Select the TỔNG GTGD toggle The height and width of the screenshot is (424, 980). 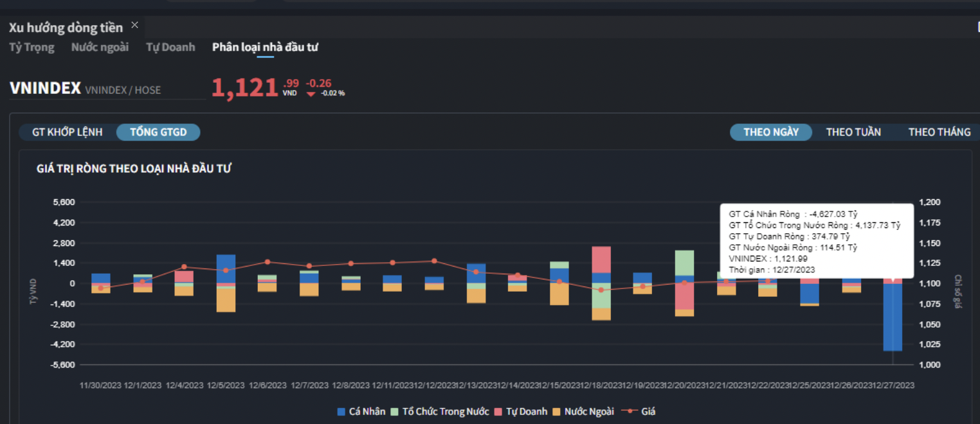coord(158,132)
